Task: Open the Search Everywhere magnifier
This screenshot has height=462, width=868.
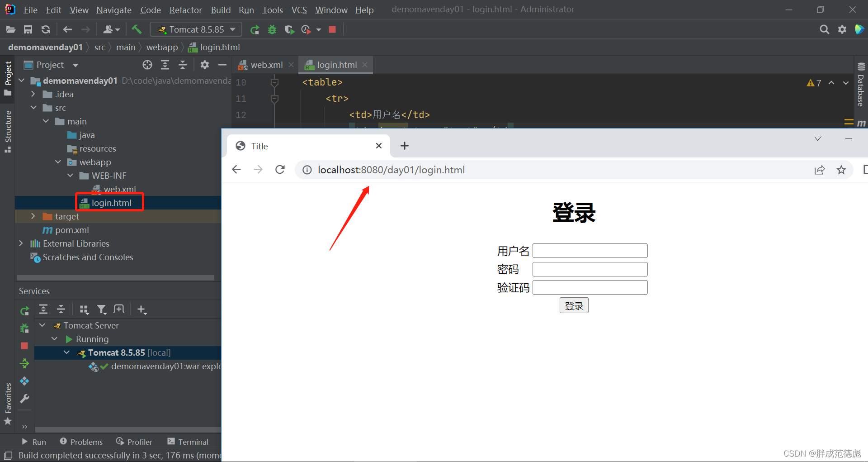Action: click(x=824, y=29)
